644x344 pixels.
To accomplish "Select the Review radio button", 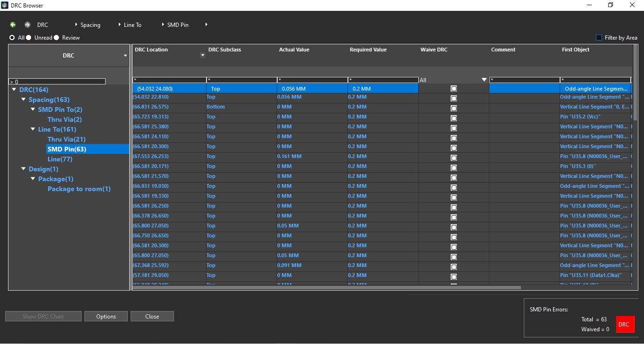I will [x=57, y=37].
